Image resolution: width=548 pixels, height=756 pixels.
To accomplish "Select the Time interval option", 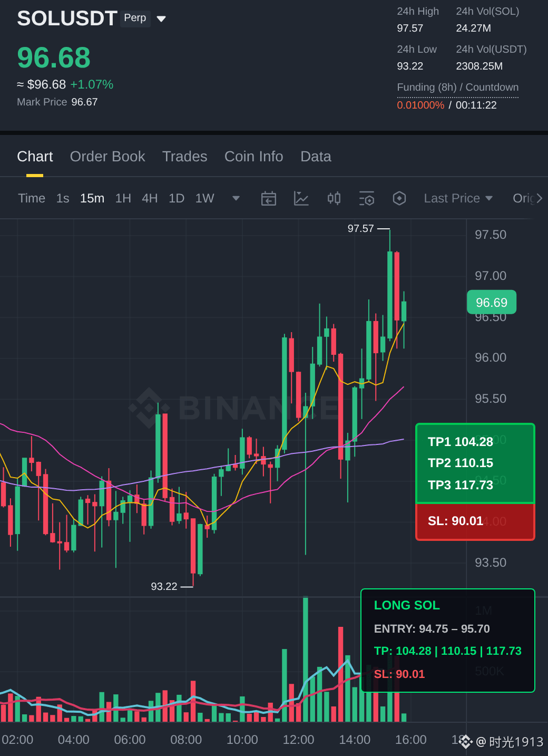I will tap(32, 198).
